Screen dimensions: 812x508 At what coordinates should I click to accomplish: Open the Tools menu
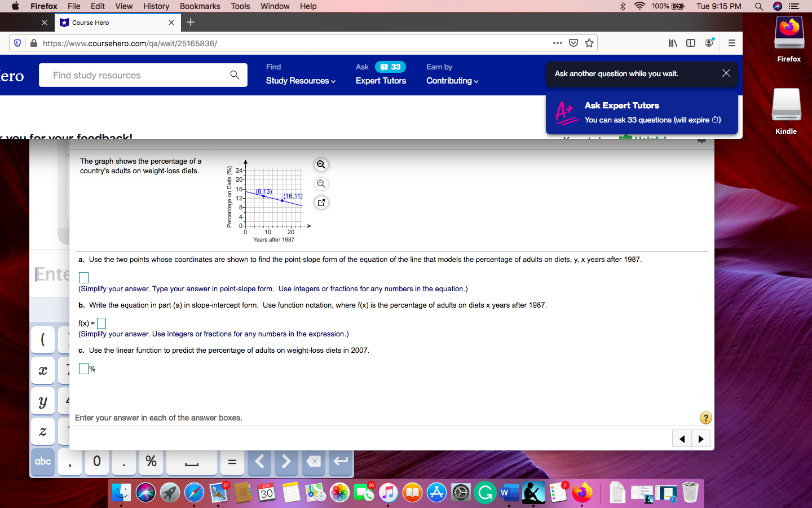(x=240, y=6)
